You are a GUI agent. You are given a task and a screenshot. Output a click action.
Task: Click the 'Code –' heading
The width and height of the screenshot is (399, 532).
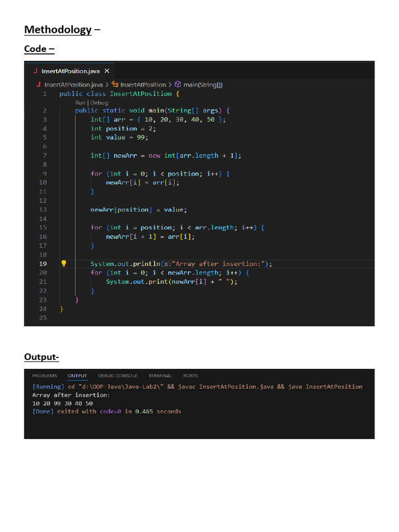click(39, 49)
